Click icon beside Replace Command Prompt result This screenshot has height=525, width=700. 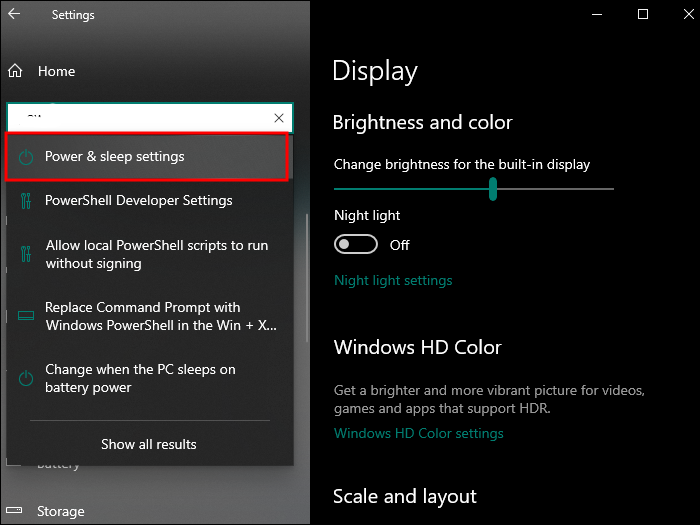point(26,316)
